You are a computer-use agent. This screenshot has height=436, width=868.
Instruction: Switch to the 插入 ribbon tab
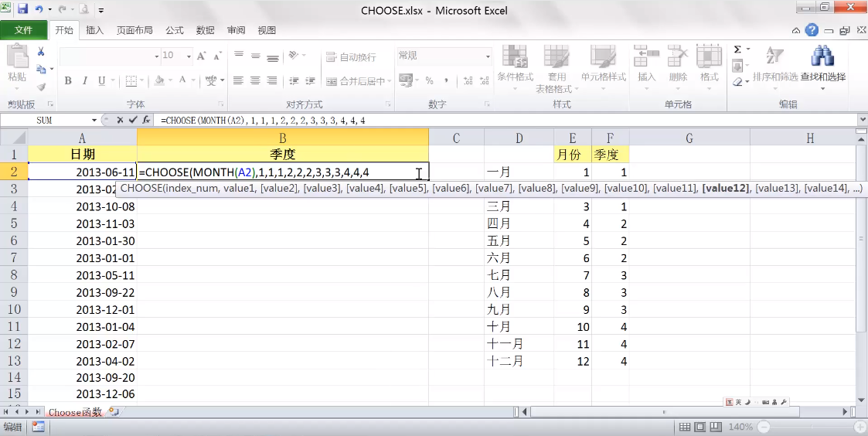pos(95,30)
